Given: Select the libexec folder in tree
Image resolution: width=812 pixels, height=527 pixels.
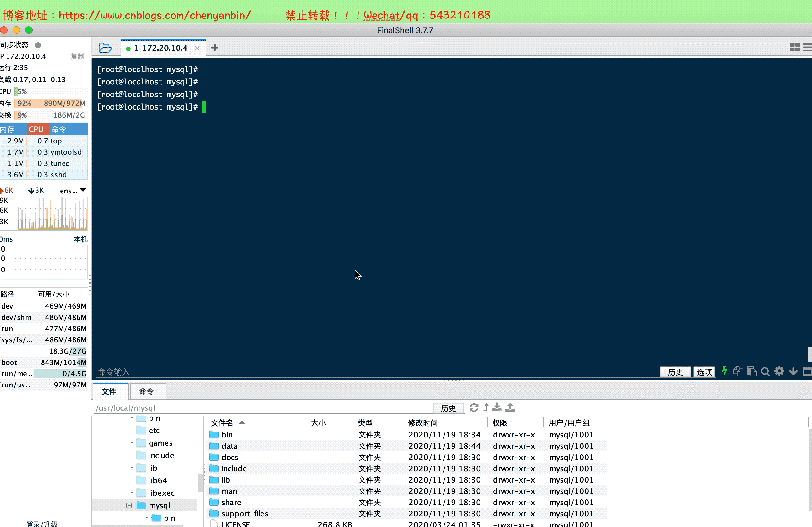Looking at the screenshot, I should pos(161,493).
